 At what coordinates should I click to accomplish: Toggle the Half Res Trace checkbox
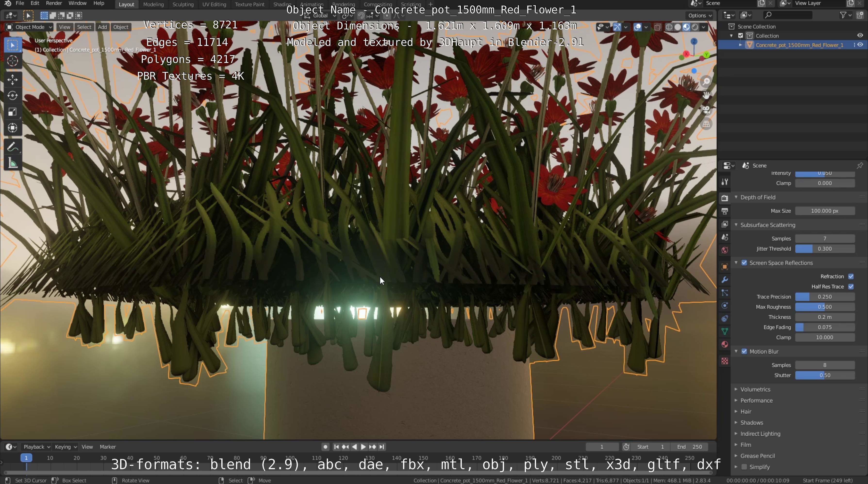851,287
